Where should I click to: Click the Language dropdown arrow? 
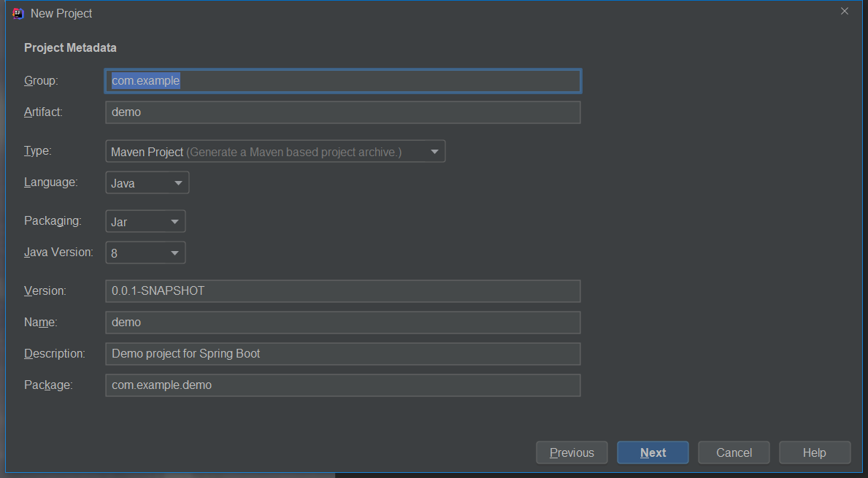click(x=178, y=183)
